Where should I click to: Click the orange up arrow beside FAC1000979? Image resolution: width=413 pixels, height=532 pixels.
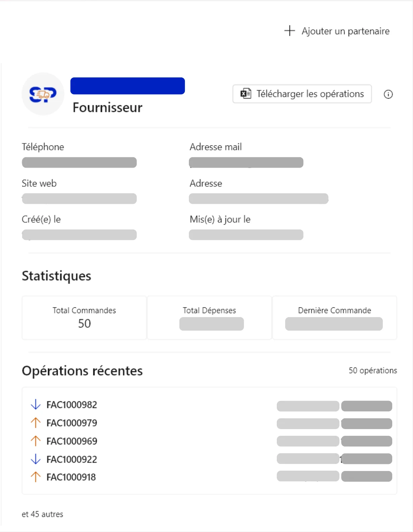tap(36, 423)
